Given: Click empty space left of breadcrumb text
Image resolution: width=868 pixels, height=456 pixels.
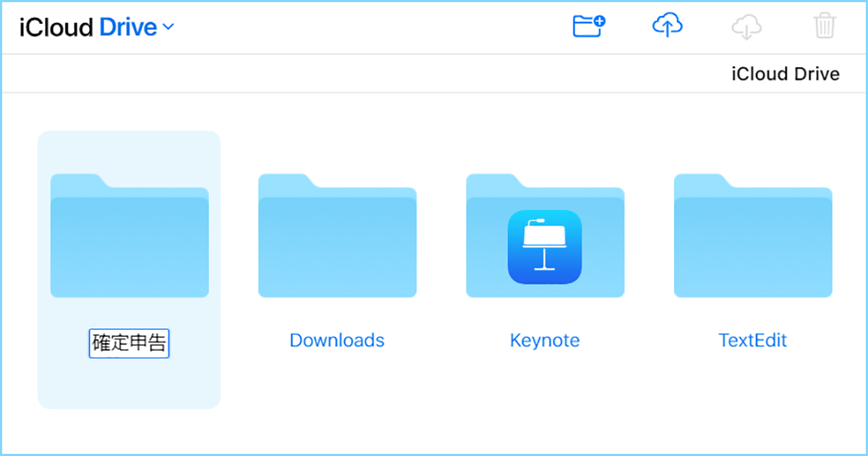Looking at the screenshot, I should click(362, 74).
